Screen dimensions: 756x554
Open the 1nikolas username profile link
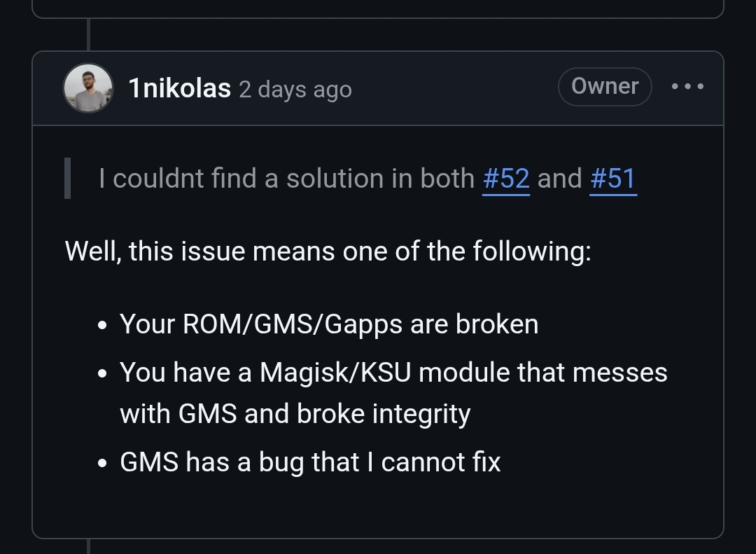click(x=179, y=89)
